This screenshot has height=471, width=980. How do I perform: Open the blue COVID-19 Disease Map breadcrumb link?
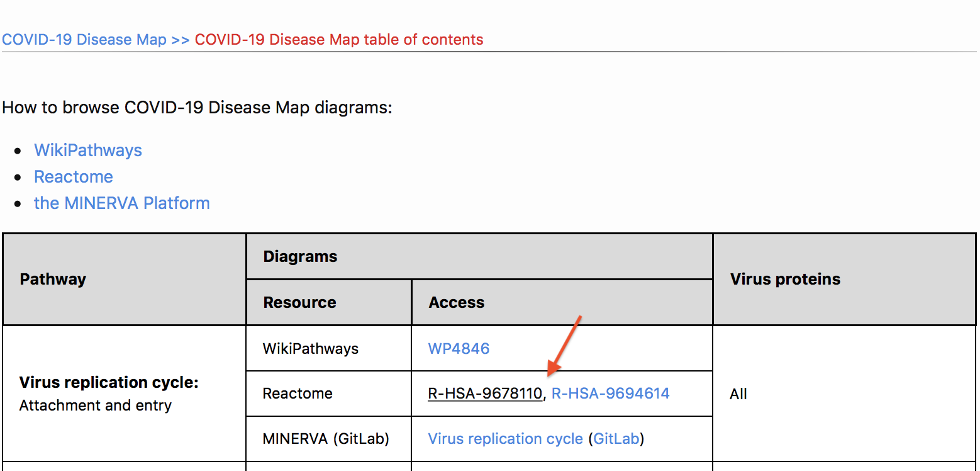(x=84, y=40)
